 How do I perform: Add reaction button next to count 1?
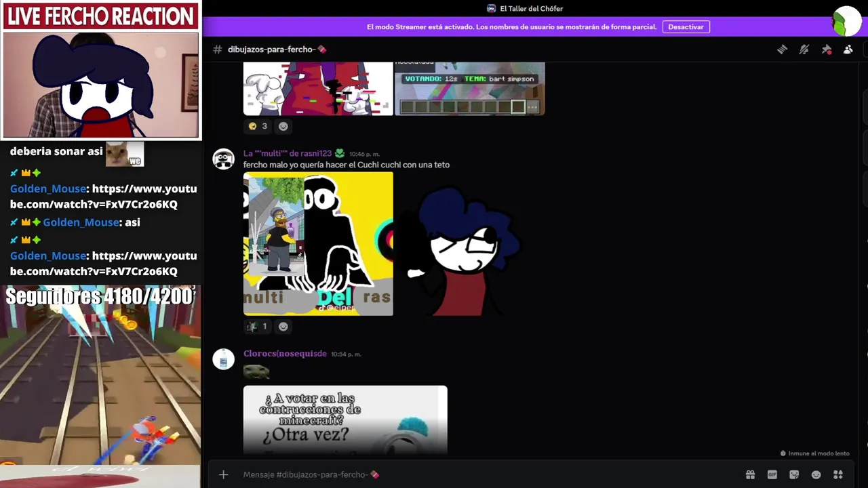coord(283,327)
